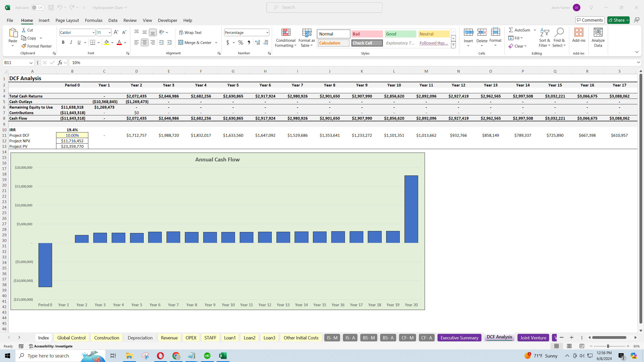The height and width of the screenshot is (362, 644).
Task: Open the Calibri font name dropdown
Action: coord(93,32)
